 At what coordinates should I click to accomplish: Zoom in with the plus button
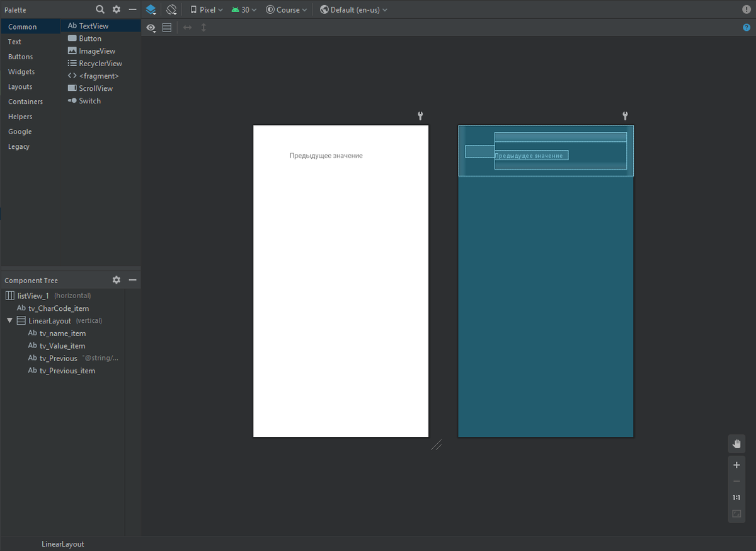[x=736, y=465]
